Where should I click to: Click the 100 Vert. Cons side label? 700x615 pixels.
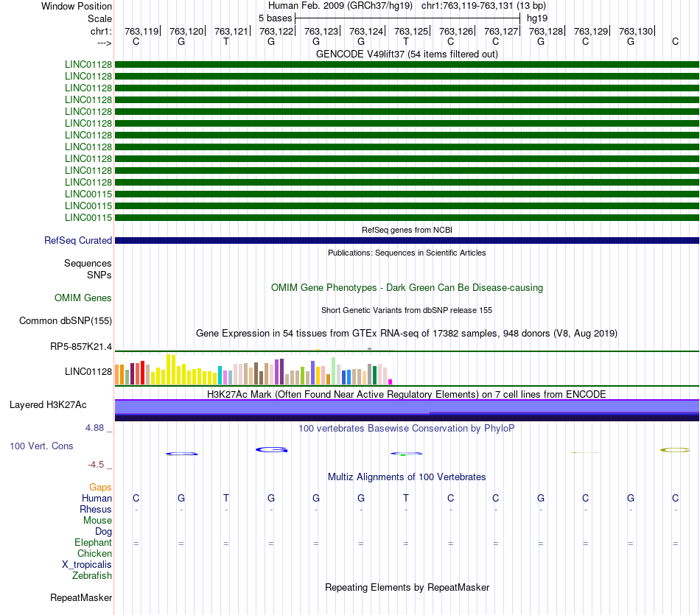pyautogui.click(x=41, y=446)
